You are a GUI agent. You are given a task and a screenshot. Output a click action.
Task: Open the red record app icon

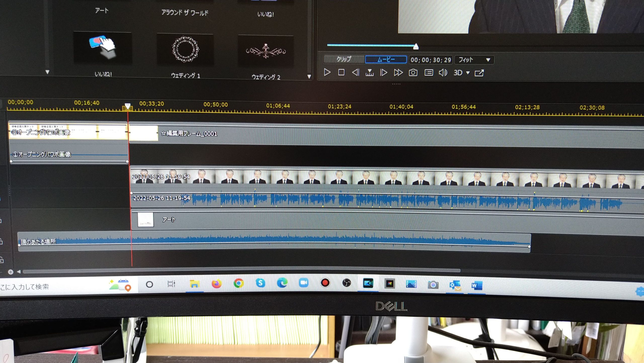[x=325, y=283]
